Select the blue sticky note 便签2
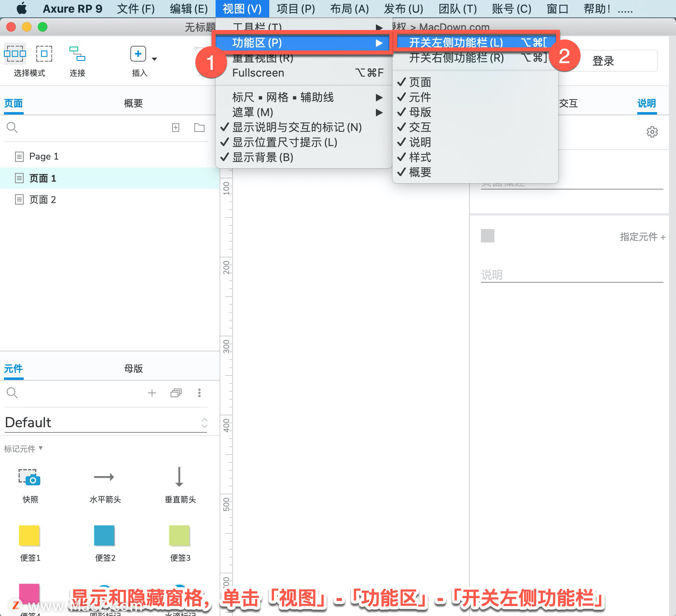 coord(104,536)
